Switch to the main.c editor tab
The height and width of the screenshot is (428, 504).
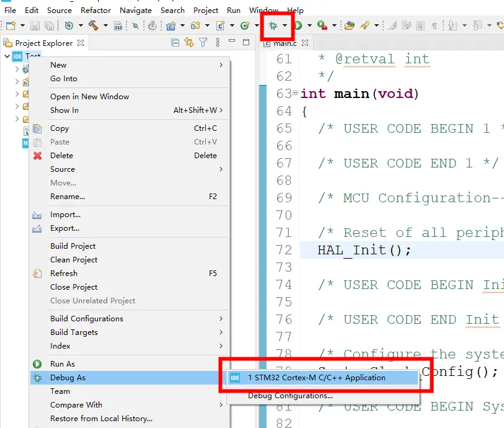coord(285,43)
